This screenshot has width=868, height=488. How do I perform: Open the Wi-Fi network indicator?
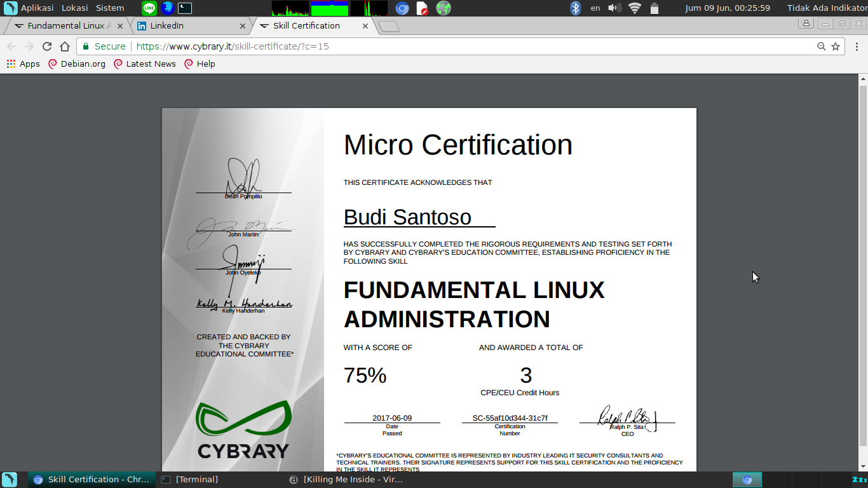635,8
